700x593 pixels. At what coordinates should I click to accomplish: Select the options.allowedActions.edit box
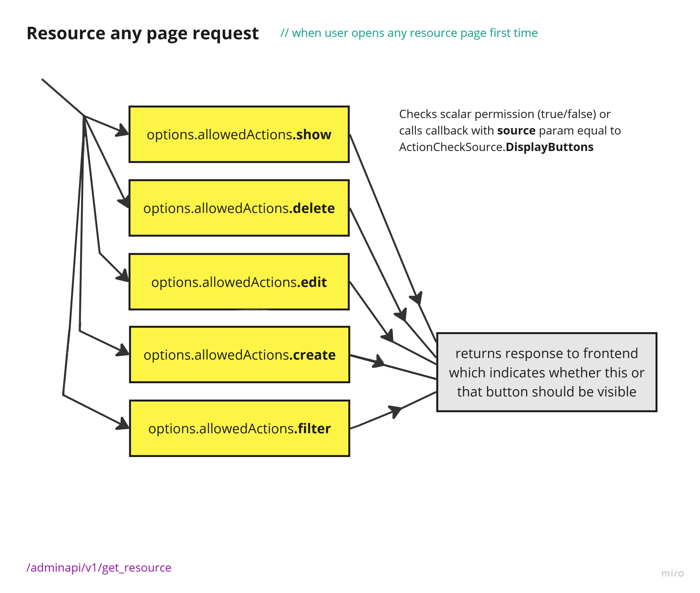pos(239,281)
